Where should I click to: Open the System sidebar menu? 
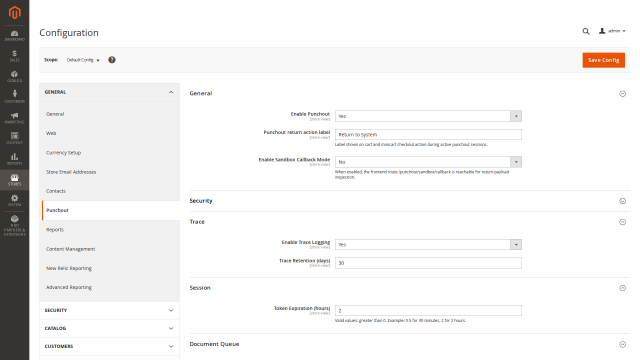[14, 200]
